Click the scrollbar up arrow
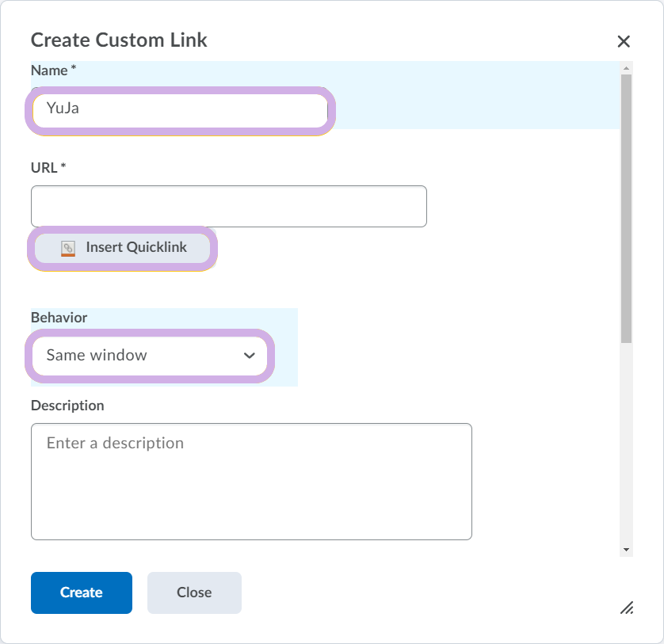Screen dimensions: 664x644 [x=626, y=68]
